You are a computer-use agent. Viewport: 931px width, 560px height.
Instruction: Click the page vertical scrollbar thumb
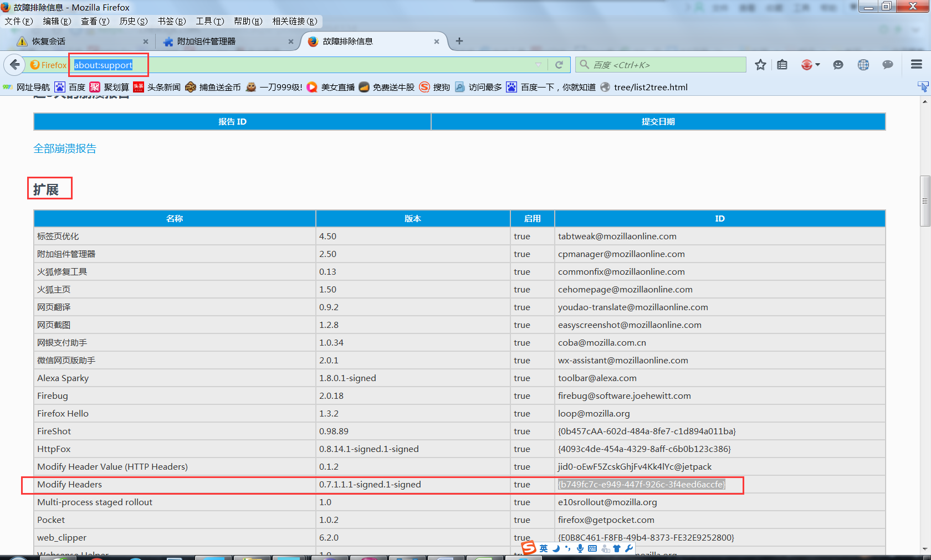coord(925,201)
